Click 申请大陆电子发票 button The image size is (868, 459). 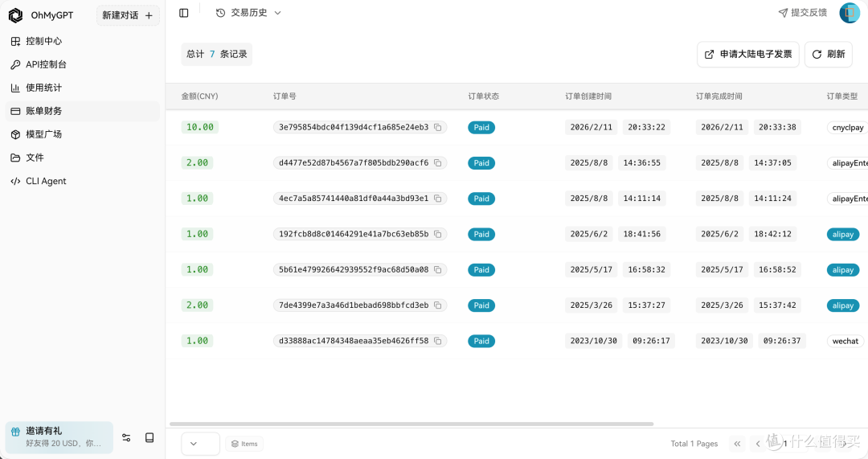pos(748,55)
